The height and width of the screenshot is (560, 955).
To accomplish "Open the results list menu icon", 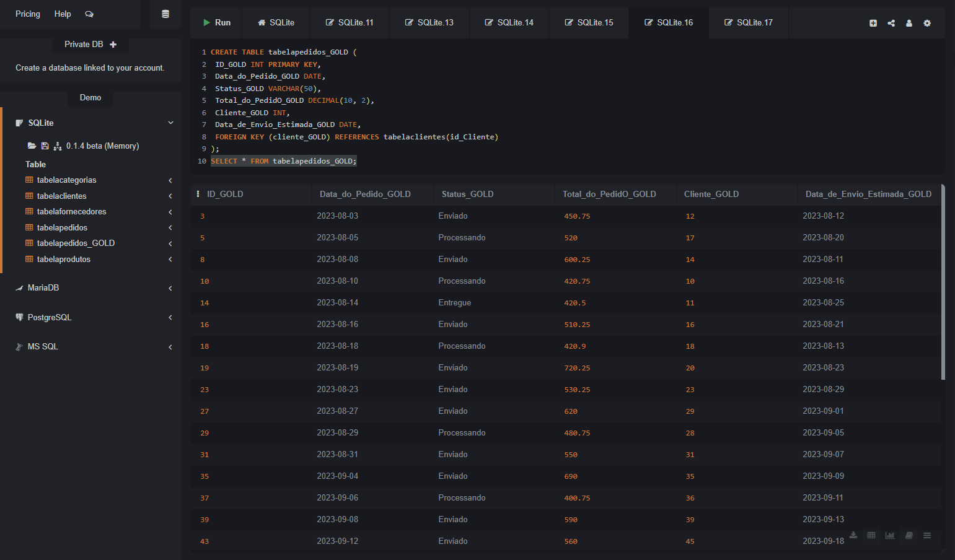I will click(927, 535).
